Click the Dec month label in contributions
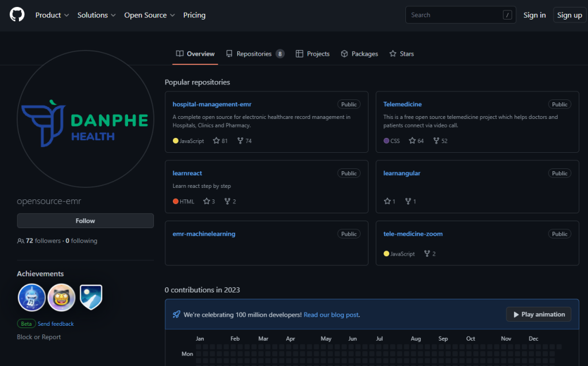Screen dimensions: 588x366 click(x=533, y=338)
